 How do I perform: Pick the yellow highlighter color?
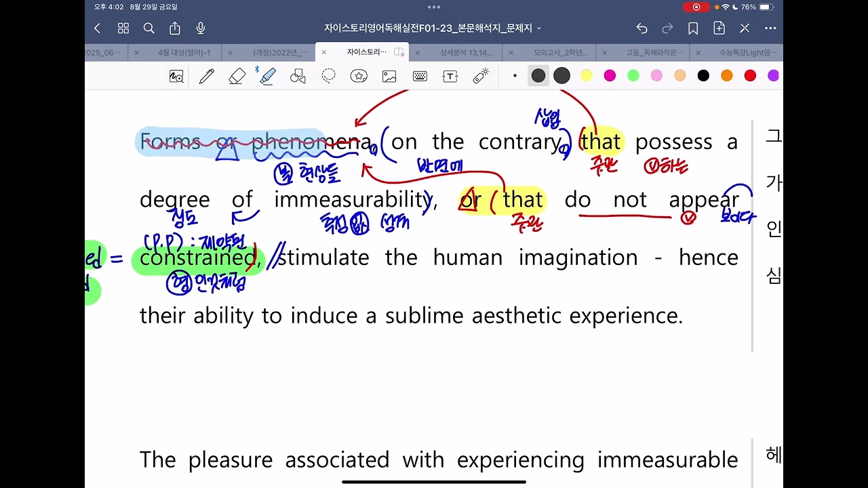click(587, 76)
